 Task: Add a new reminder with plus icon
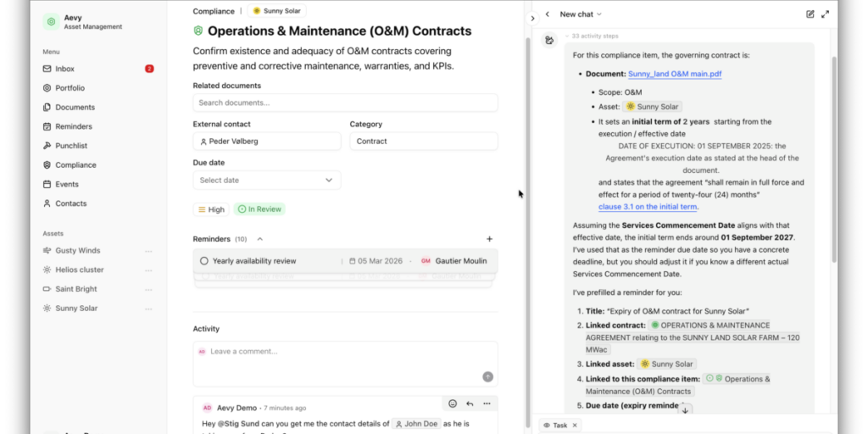[x=489, y=239]
